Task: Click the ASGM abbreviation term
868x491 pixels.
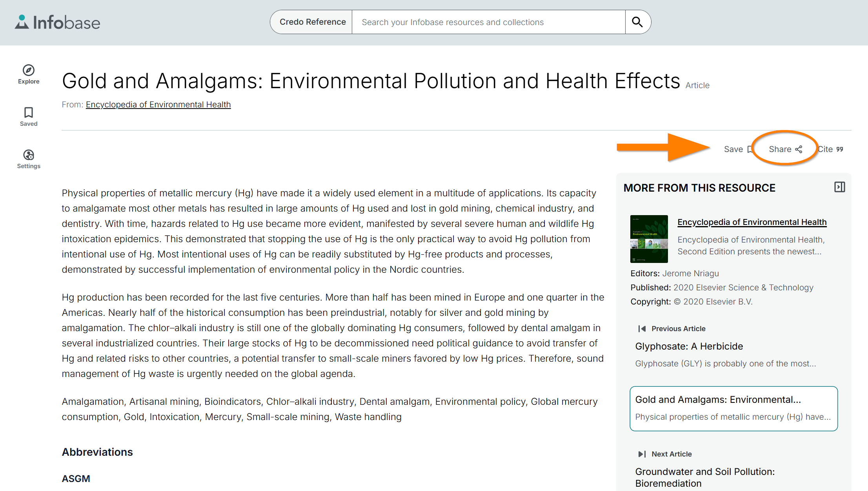Action: [x=76, y=478]
